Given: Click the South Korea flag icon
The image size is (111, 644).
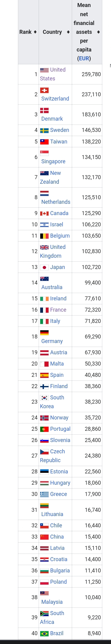Looking at the screenshot, I should pos(45,398).
